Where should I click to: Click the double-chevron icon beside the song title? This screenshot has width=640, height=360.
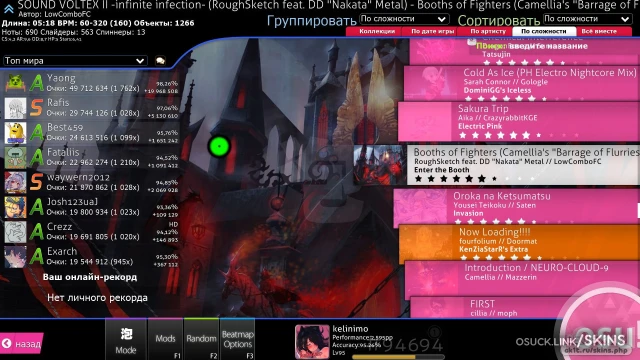pos(8,8)
